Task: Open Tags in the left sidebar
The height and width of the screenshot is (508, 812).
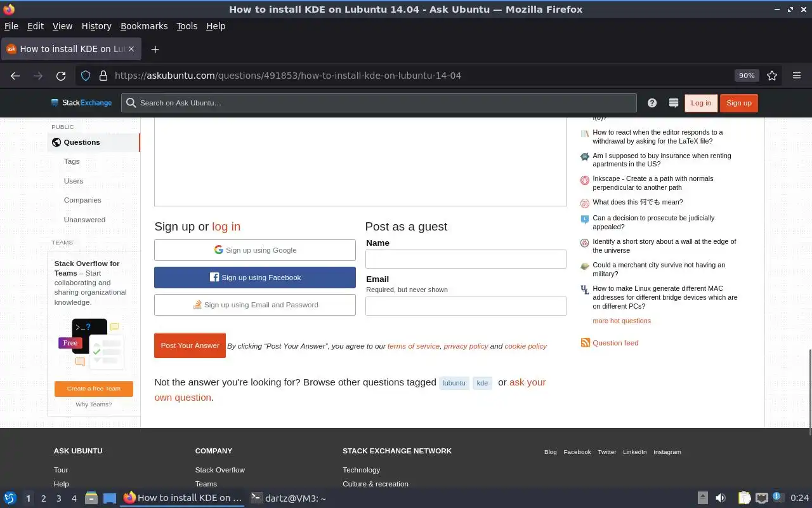Action: pos(72,161)
